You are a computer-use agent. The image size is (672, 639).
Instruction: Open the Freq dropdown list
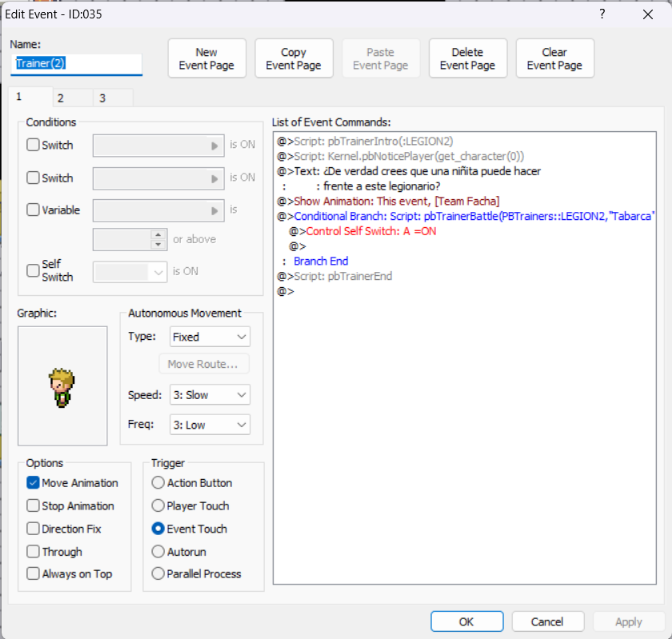tap(209, 425)
